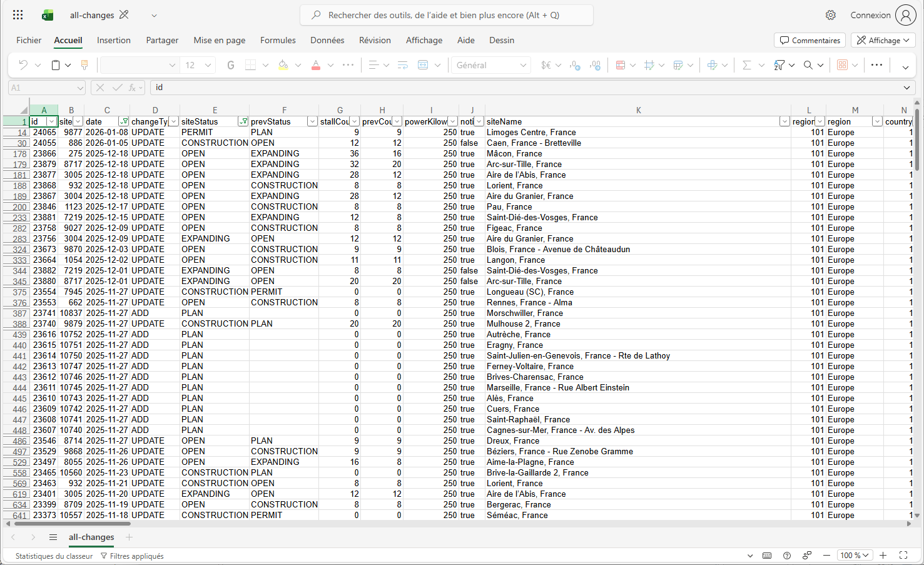
Task: Apply the yellow fill color bucket
Action: tap(283, 65)
